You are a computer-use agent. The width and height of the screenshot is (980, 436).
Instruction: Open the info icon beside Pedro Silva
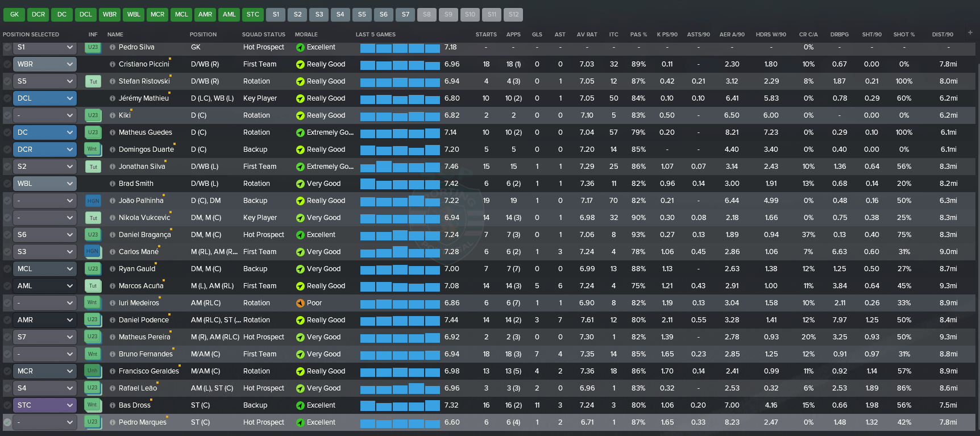[113, 47]
